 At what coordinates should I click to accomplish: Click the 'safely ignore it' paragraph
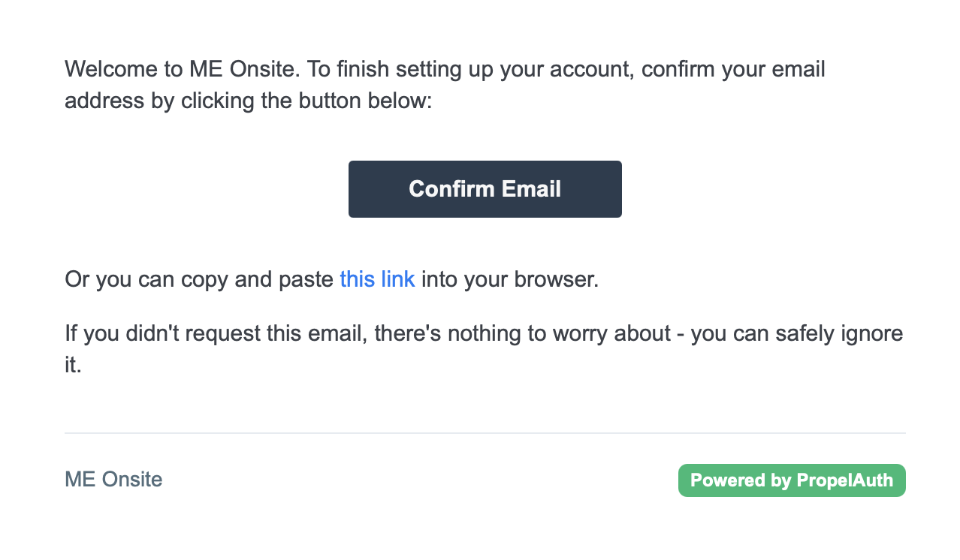(484, 349)
